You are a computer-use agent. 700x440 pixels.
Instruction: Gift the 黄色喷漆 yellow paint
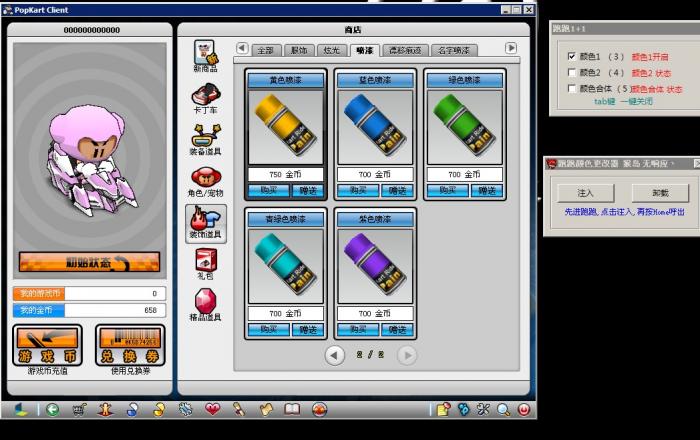click(x=308, y=191)
